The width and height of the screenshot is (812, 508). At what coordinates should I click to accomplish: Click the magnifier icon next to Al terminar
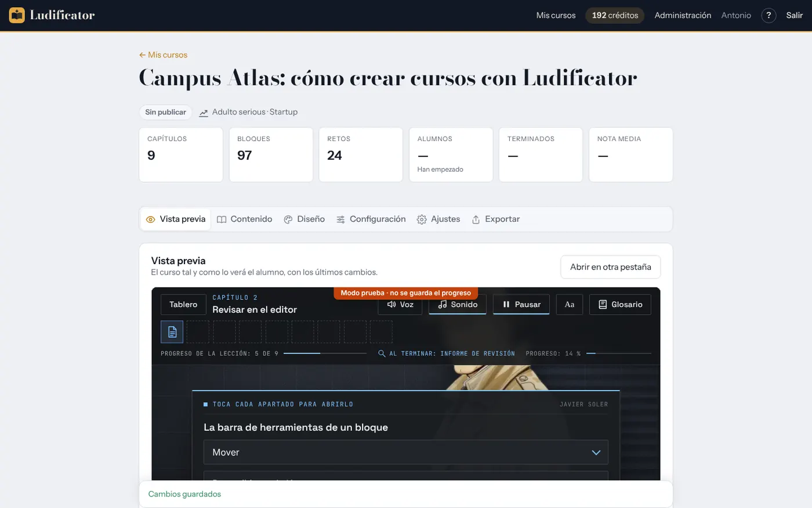[382, 354]
